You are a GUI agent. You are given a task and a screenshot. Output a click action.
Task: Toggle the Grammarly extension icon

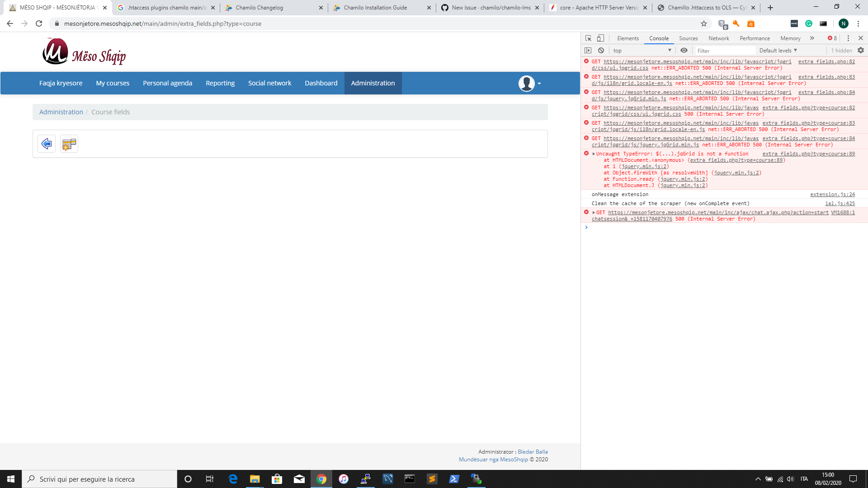click(x=809, y=23)
